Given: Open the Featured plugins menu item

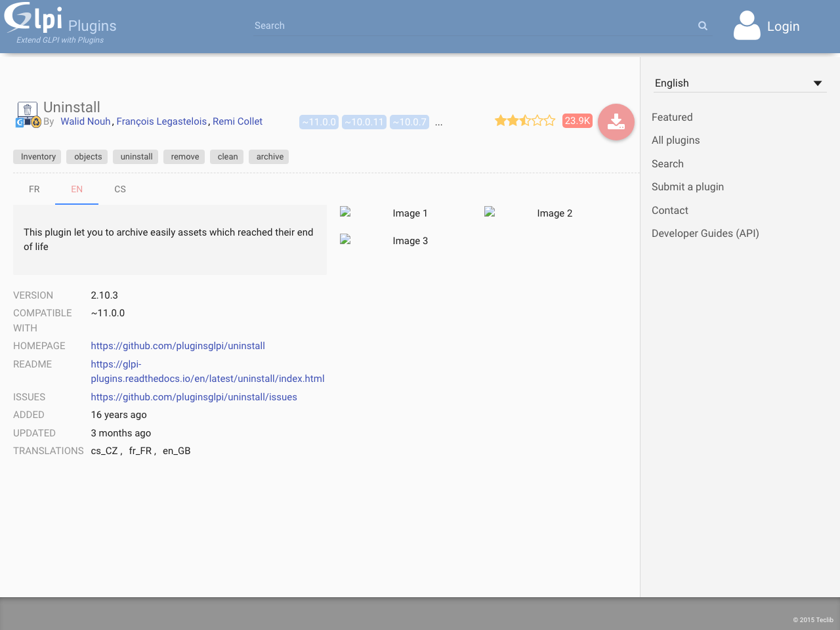Looking at the screenshot, I should (672, 117).
